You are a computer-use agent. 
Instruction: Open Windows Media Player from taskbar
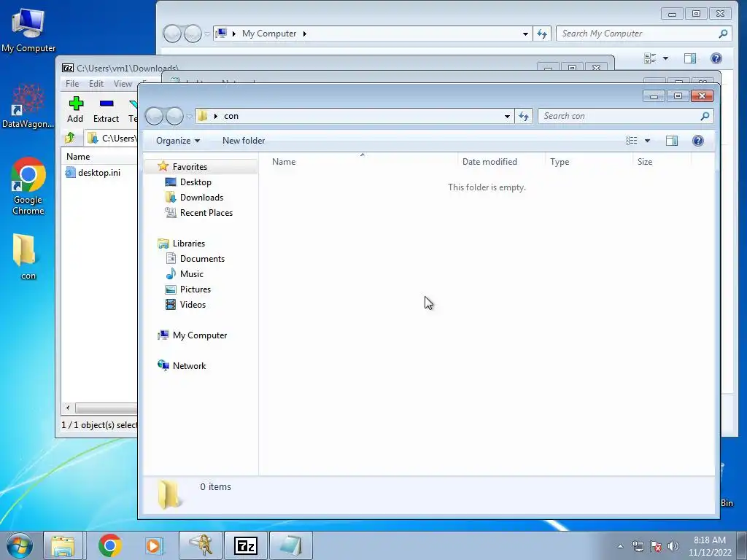(x=154, y=545)
